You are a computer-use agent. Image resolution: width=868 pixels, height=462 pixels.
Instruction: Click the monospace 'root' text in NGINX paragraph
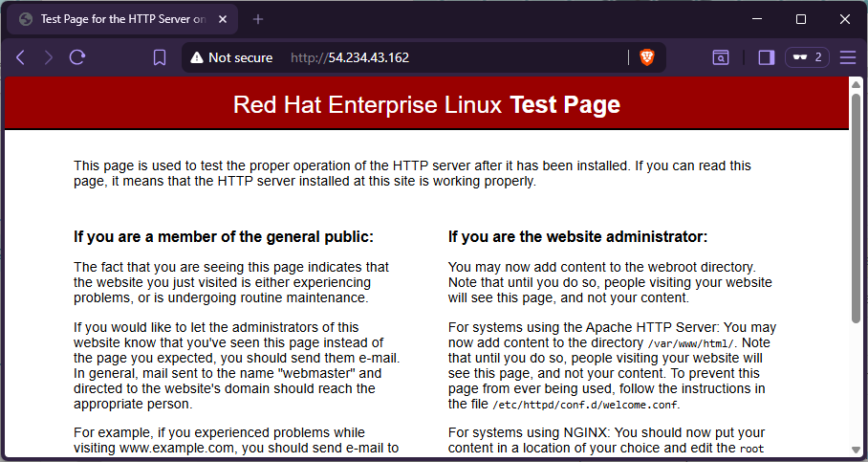click(751, 449)
